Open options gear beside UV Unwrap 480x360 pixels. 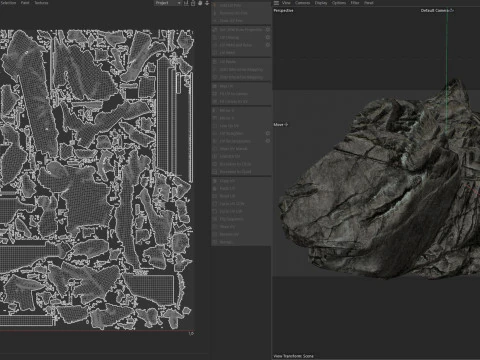click(268, 37)
